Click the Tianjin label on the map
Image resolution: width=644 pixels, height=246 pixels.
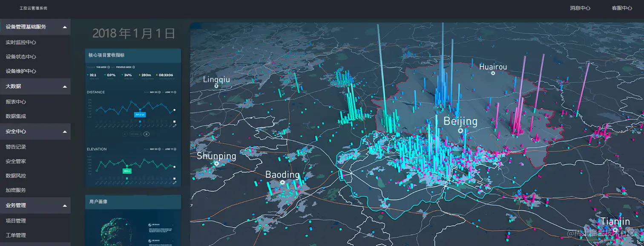point(615,222)
